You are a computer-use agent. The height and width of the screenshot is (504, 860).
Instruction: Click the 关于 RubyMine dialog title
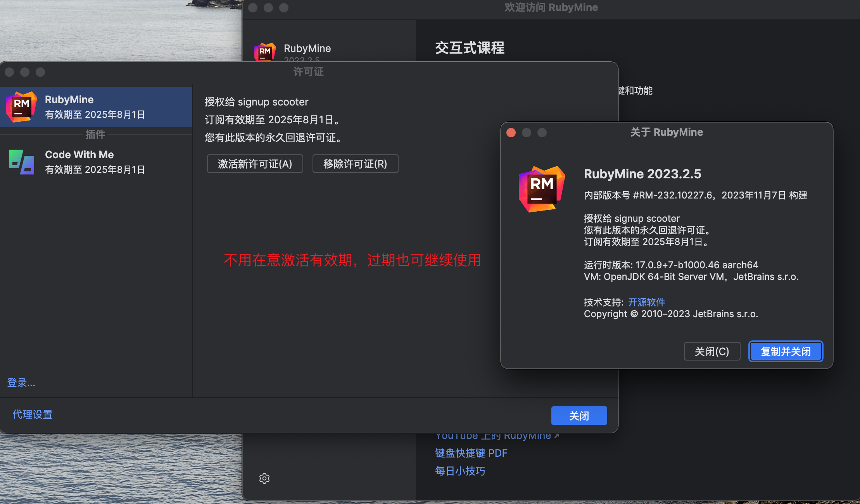coord(667,132)
